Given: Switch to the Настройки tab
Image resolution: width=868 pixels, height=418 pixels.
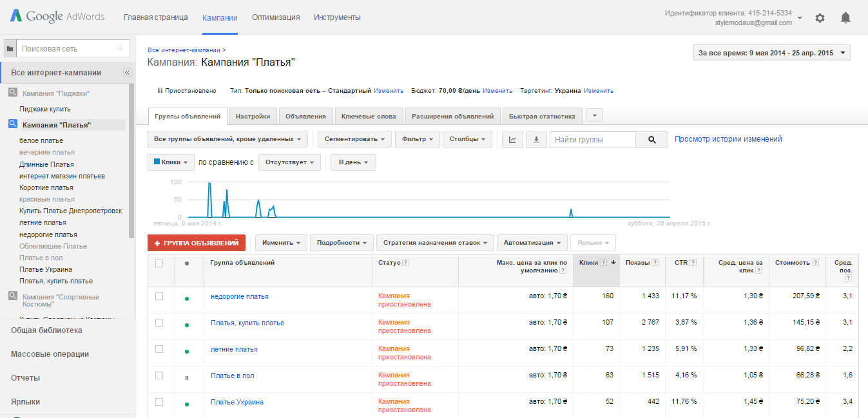Looking at the screenshot, I should point(253,117).
